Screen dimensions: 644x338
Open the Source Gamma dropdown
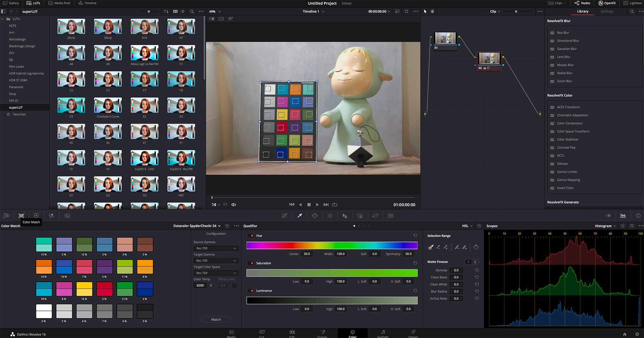click(x=216, y=248)
